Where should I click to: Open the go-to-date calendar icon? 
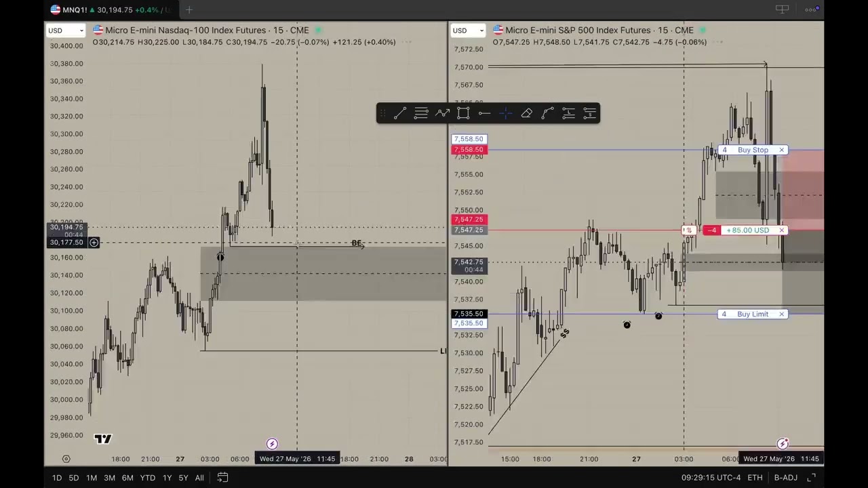[x=222, y=478]
